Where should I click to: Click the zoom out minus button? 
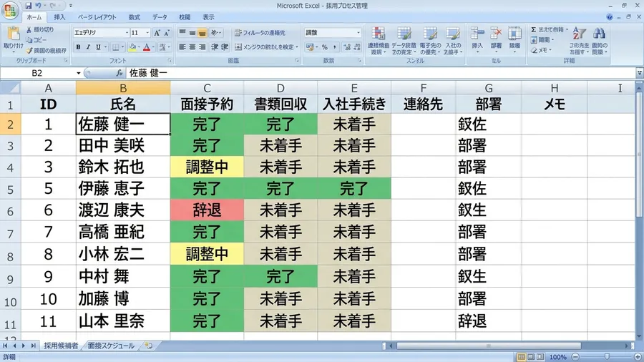coord(575,357)
